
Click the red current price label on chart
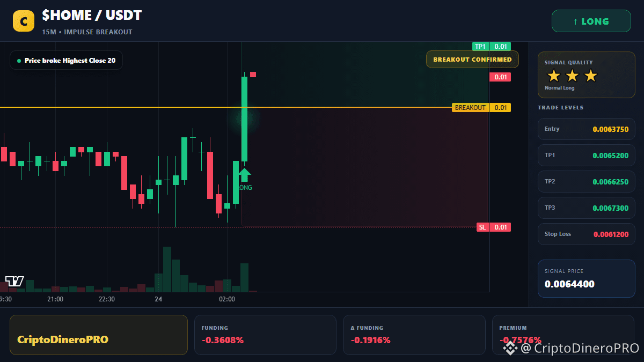pos(500,77)
